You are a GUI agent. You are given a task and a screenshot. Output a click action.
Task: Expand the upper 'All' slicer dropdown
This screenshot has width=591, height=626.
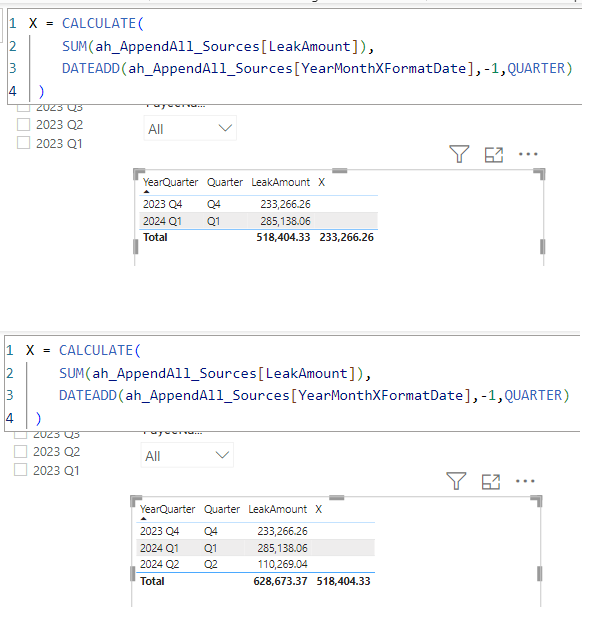(192, 130)
